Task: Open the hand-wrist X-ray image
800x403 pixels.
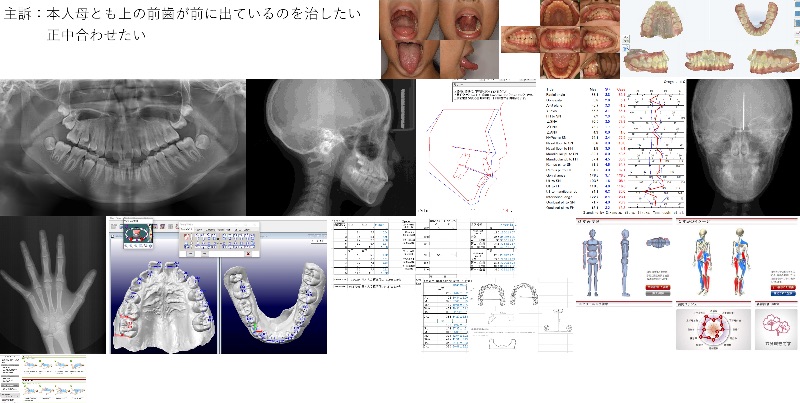Action: (52, 285)
